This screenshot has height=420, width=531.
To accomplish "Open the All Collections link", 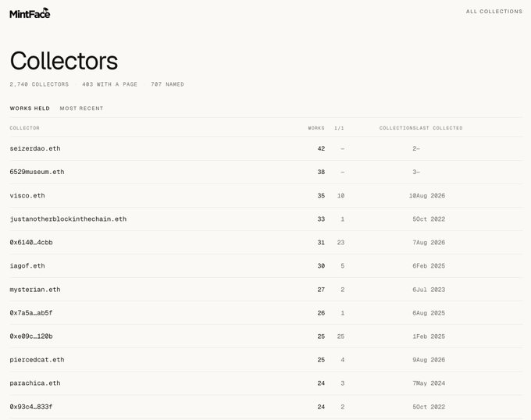I will coord(494,12).
